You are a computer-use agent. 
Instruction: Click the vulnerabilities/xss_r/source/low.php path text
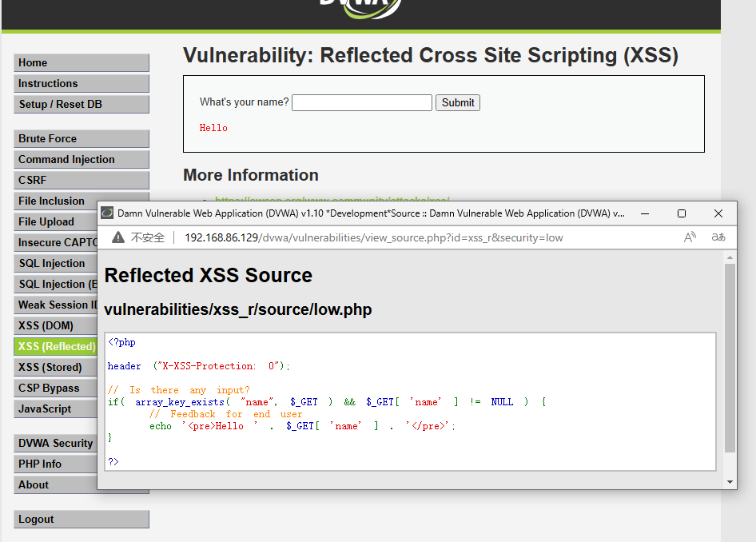(x=237, y=309)
